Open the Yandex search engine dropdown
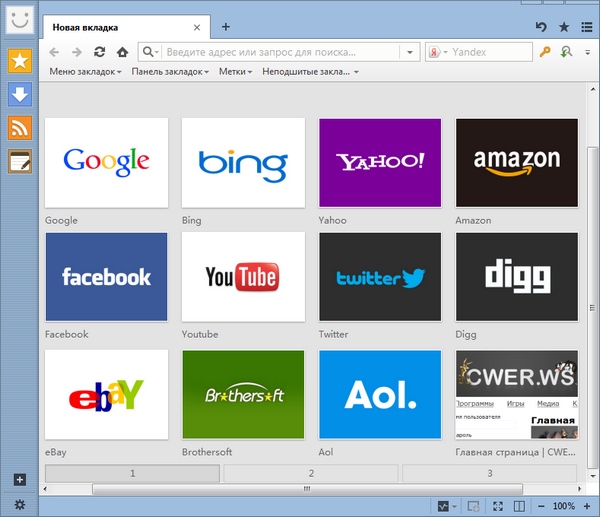Viewport: 600px width, 517px height. (x=438, y=52)
